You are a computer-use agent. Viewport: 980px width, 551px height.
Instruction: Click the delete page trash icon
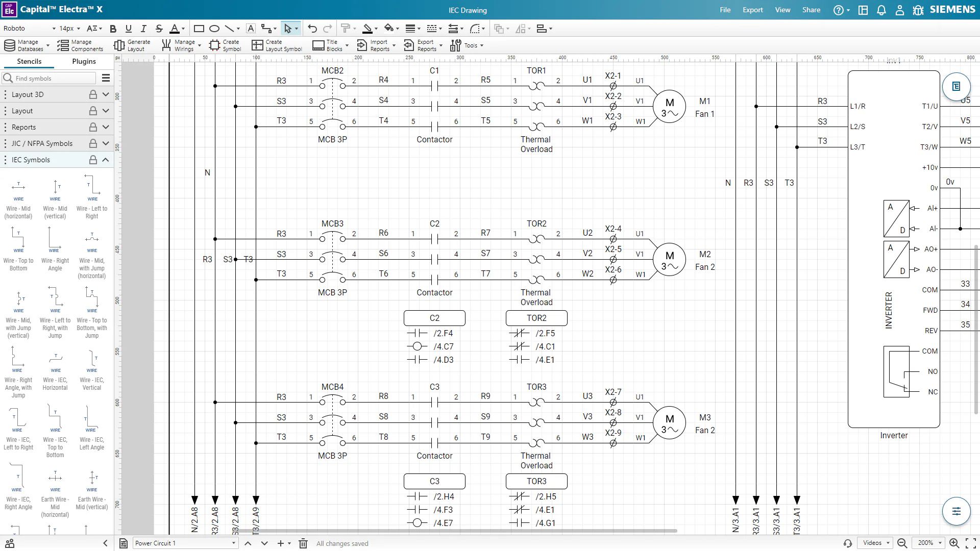coord(303,543)
